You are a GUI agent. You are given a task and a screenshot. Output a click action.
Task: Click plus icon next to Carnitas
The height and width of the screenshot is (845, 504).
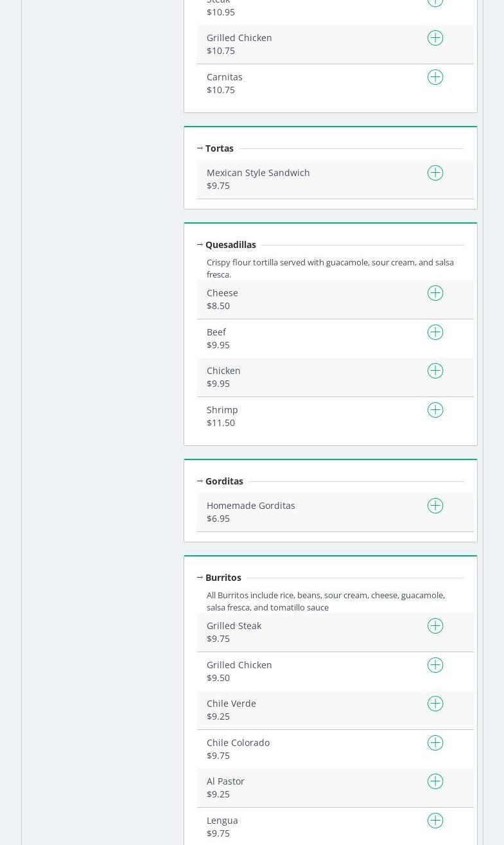pyautogui.click(x=435, y=77)
